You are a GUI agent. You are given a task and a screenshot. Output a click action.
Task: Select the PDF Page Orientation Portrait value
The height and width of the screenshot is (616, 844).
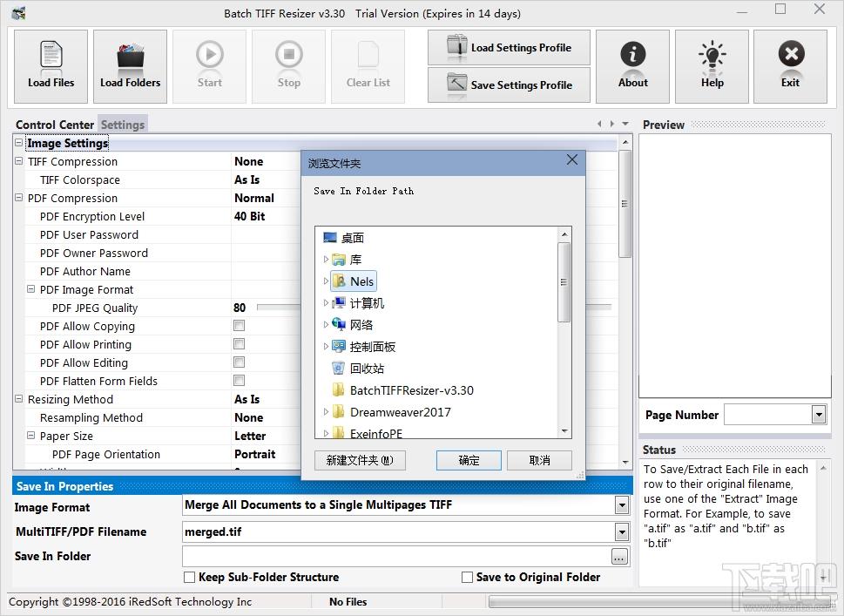254,454
